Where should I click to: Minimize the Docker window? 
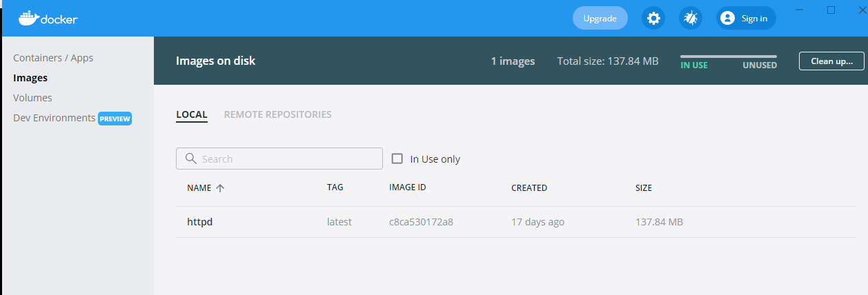point(799,10)
